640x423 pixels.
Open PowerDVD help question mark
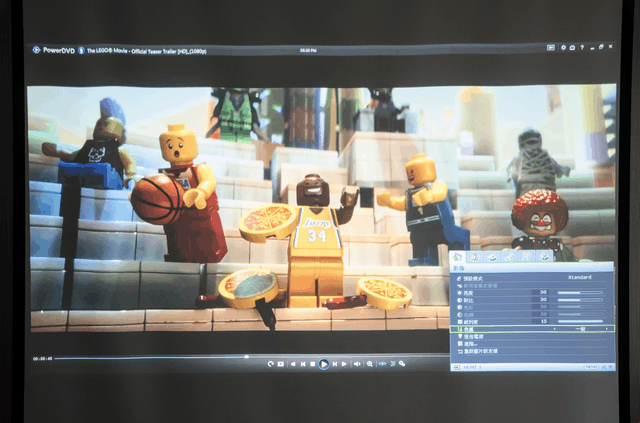(x=582, y=47)
